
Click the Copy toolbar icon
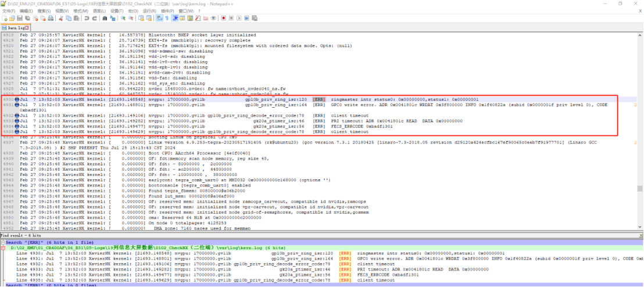pos(69,18)
